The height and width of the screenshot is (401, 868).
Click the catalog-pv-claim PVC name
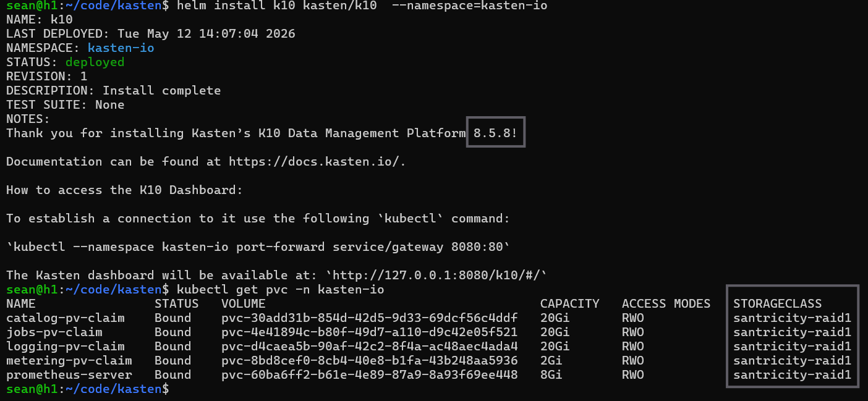[66, 318]
